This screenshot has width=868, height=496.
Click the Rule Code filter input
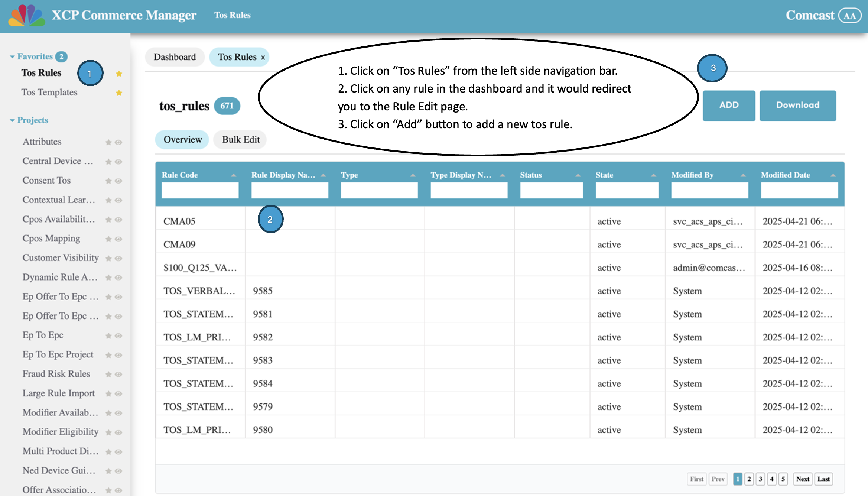click(200, 190)
